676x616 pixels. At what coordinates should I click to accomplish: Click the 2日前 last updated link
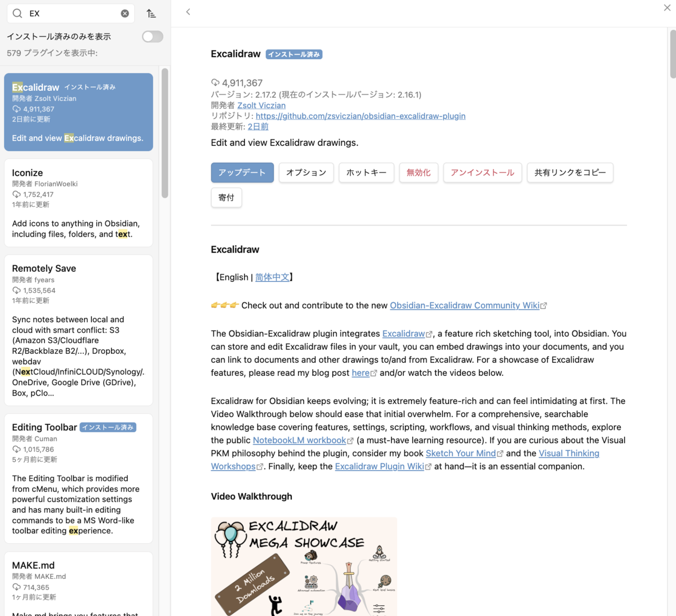(258, 127)
